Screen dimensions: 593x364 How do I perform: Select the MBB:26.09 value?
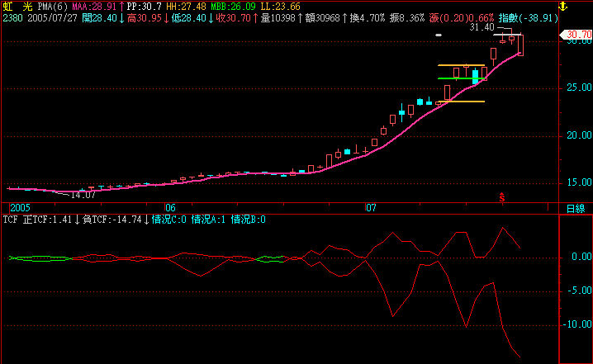233,7
